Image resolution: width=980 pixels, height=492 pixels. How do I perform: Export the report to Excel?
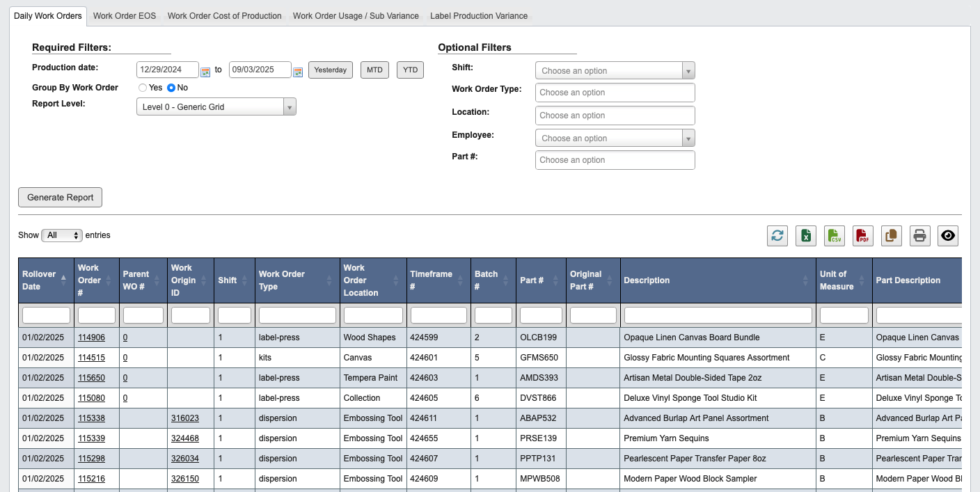pyautogui.click(x=805, y=236)
